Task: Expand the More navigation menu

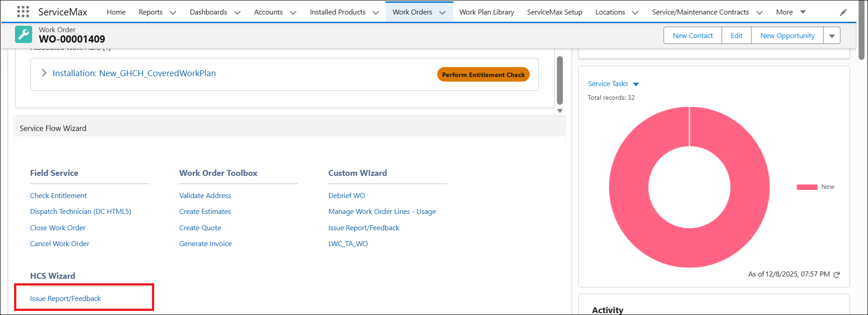Action: (790, 12)
